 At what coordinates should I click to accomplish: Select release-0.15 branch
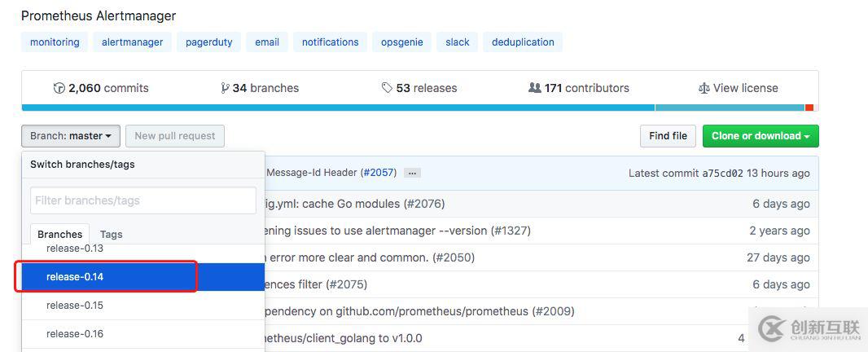[142, 306]
